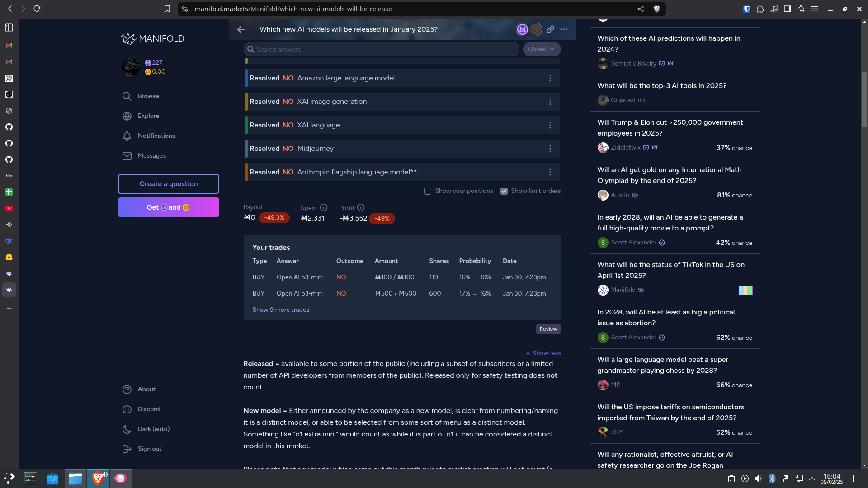The image size is (868, 488).
Task: Open TikTok status in US market
Action: pos(671,270)
